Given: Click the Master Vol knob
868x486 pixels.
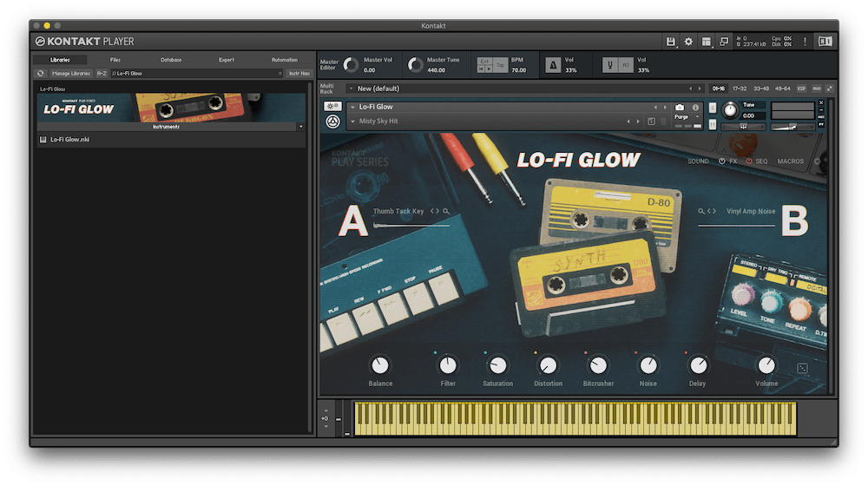Looking at the screenshot, I should coord(351,65).
